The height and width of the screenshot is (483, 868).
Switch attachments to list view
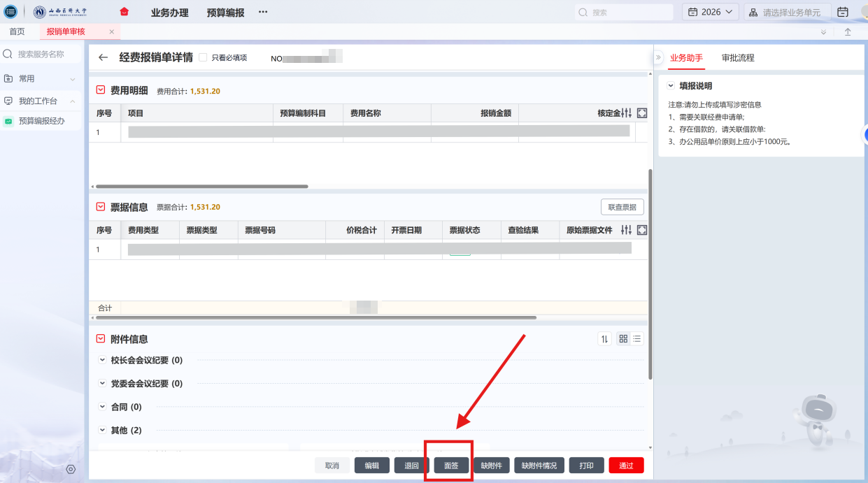637,339
